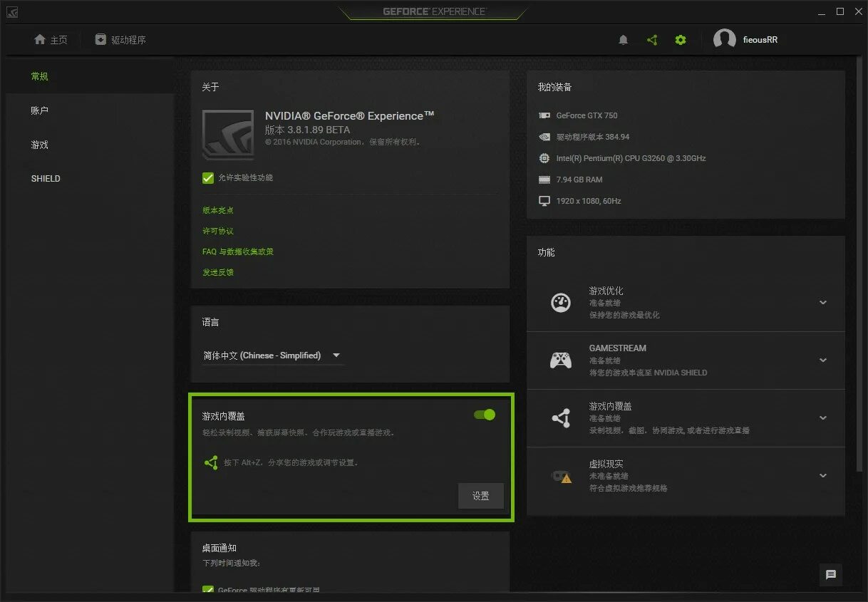This screenshot has width=868, height=602.
Task: Click the GeForce GTX 750 text
Action: coord(587,115)
